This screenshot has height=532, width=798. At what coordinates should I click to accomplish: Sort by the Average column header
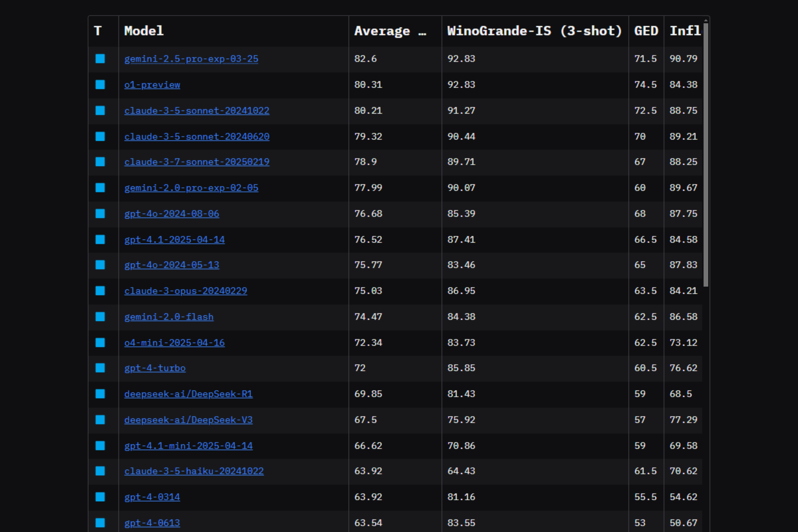tap(395, 31)
